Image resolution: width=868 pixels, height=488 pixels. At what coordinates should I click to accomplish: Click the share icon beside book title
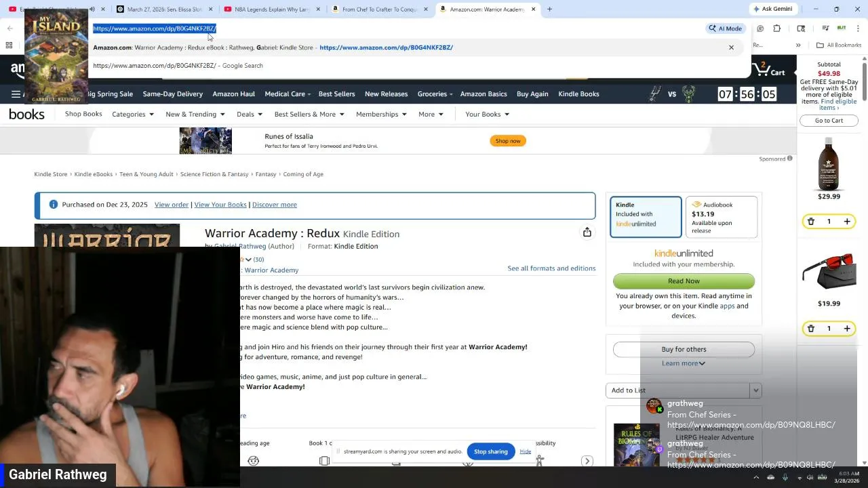pos(587,232)
